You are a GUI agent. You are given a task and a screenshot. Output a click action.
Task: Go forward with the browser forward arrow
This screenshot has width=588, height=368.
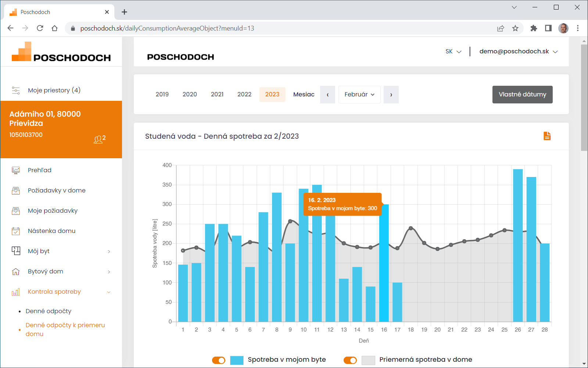25,28
